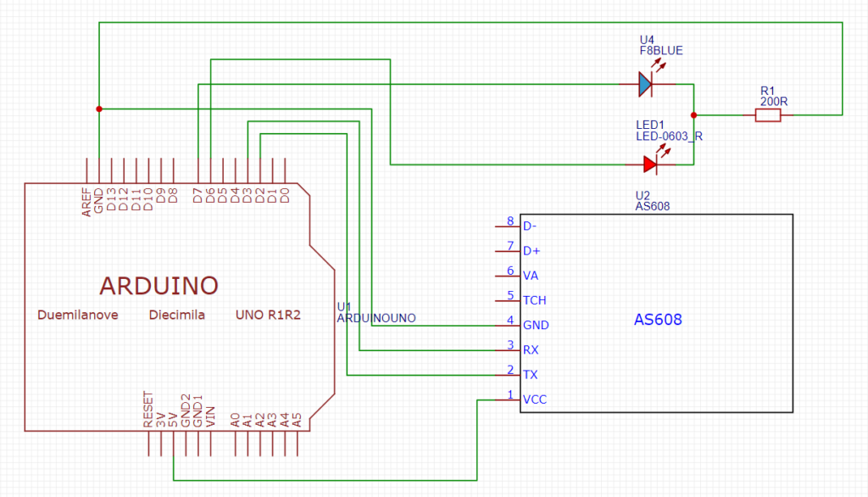868x497 pixels.
Task: Click the A5 pin label on Arduino
Action: tap(297, 420)
